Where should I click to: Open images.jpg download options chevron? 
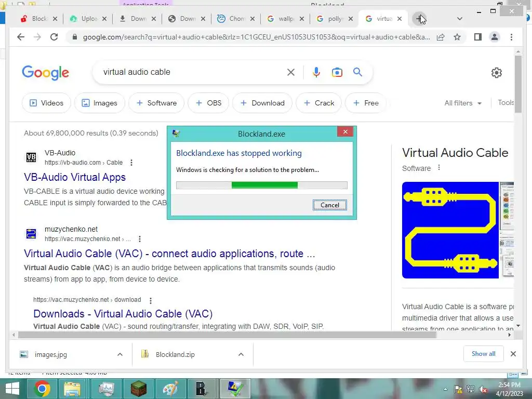point(120,354)
